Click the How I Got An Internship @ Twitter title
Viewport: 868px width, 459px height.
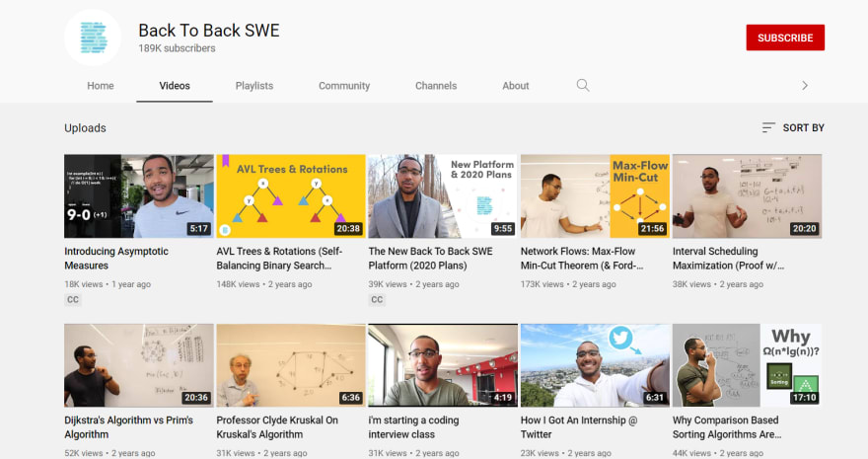coord(579,427)
